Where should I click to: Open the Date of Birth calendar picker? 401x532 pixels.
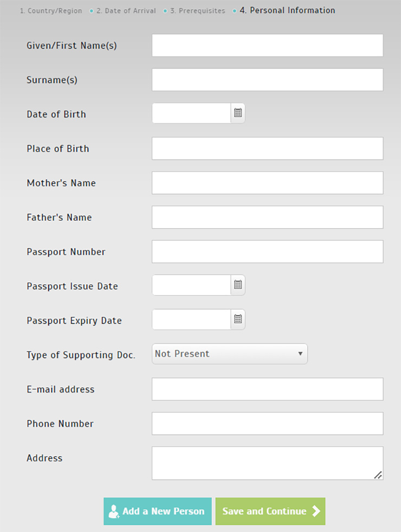click(238, 113)
